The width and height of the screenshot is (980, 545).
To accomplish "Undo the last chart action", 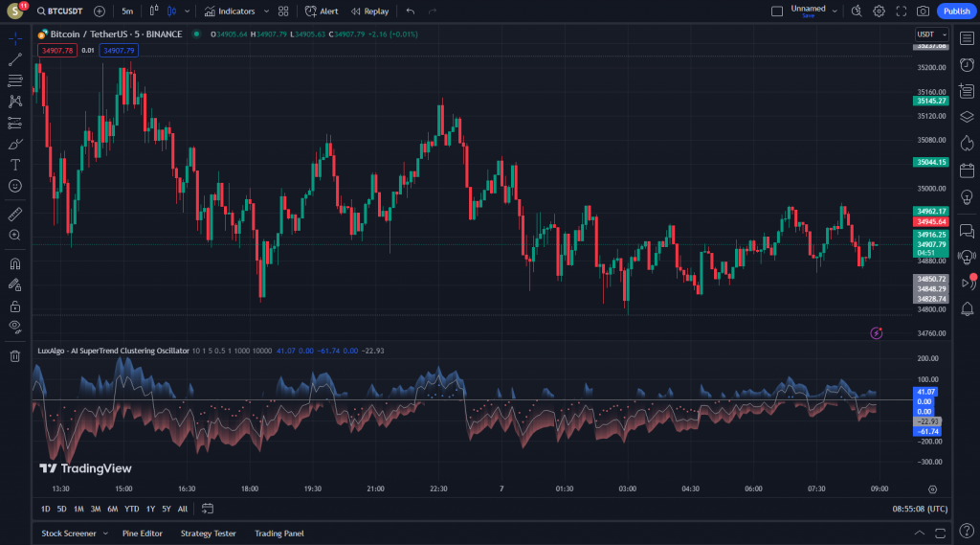I will (x=410, y=11).
